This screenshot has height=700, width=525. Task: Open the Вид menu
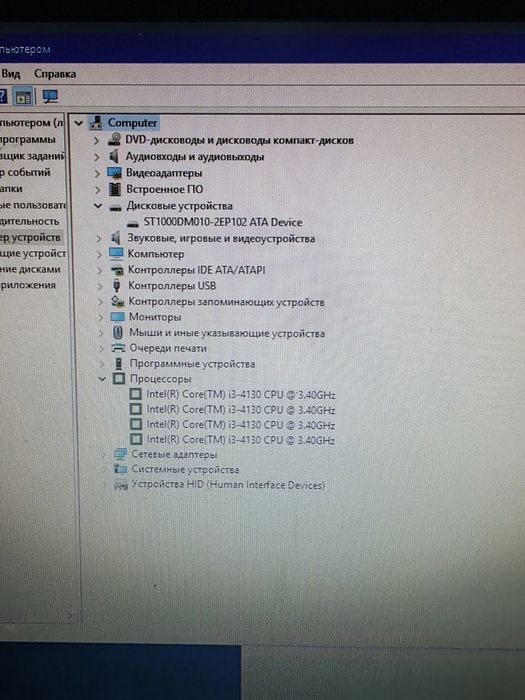pyautogui.click(x=10, y=74)
